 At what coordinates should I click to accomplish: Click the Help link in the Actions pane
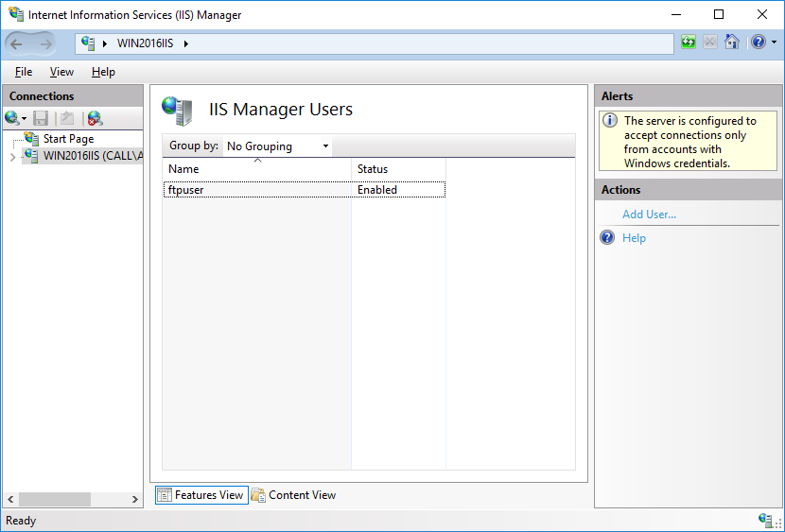click(x=634, y=238)
